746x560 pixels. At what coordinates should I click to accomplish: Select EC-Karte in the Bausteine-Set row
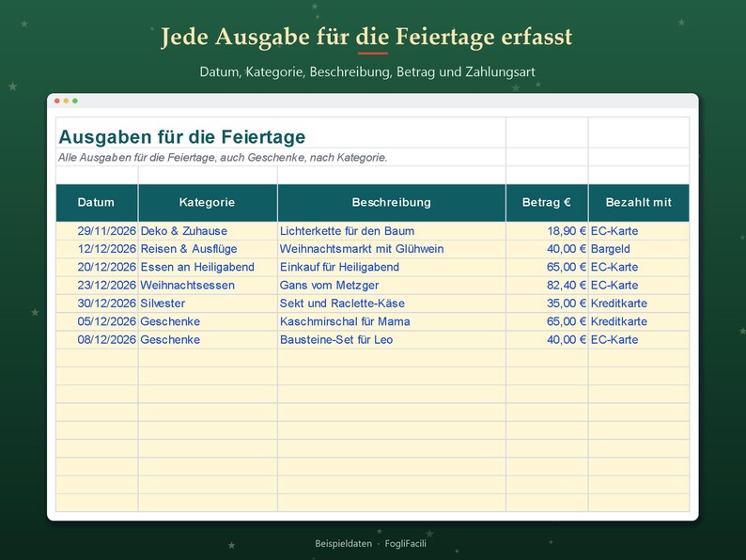point(639,339)
